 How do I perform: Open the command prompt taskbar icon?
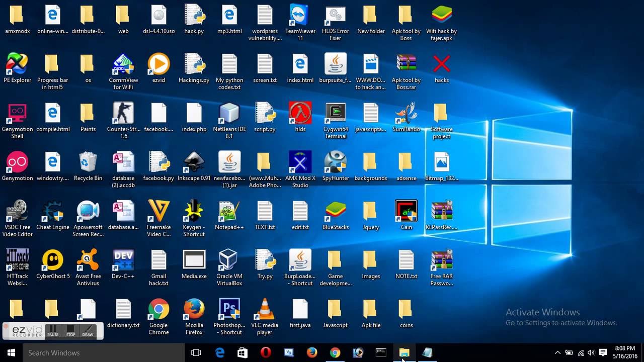point(381,352)
